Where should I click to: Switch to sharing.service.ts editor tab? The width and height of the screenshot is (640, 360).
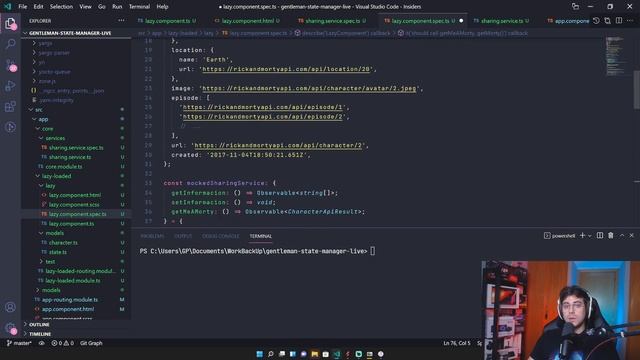pos(501,21)
